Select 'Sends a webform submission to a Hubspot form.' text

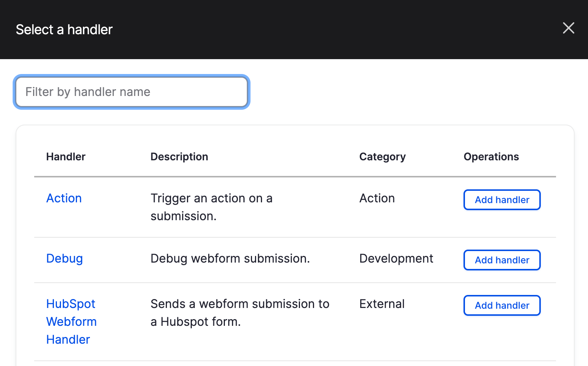pyautogui.click(x=240, y=313)
